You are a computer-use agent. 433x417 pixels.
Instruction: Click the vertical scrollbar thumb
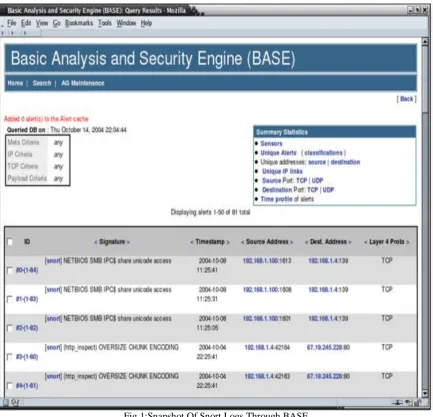click(425, 79)
